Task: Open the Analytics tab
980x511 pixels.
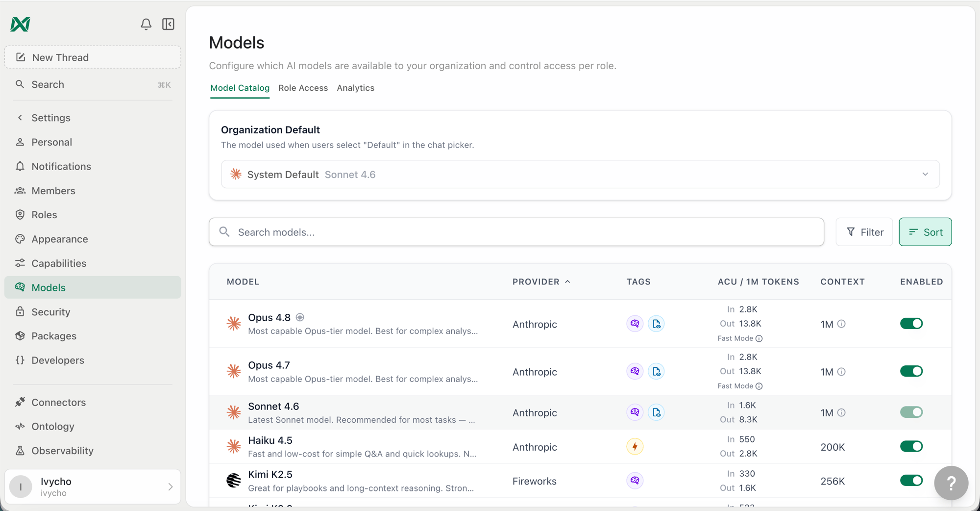Action: [355, 88]
